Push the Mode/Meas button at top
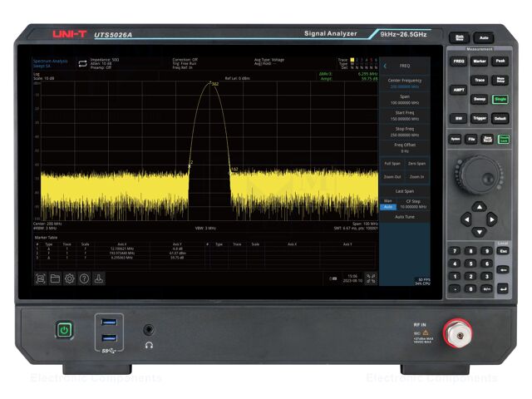The image size is (532, 399). pos(460,37)
